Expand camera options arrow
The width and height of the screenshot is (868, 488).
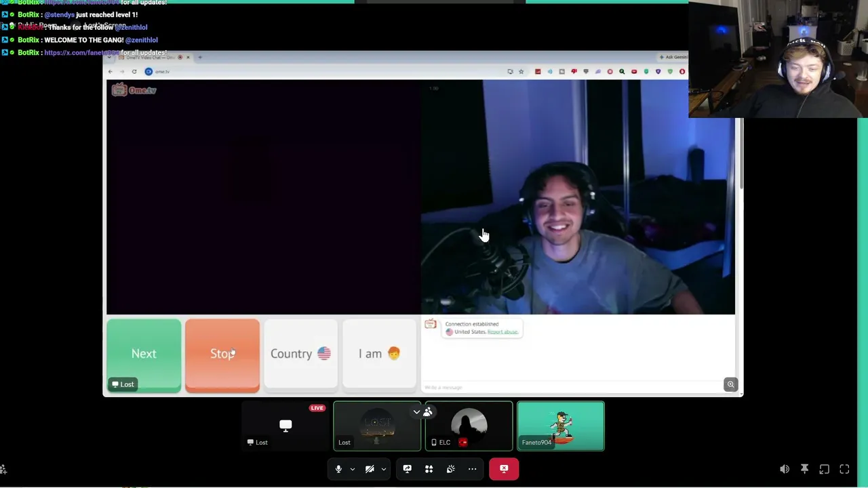point(384,469)
